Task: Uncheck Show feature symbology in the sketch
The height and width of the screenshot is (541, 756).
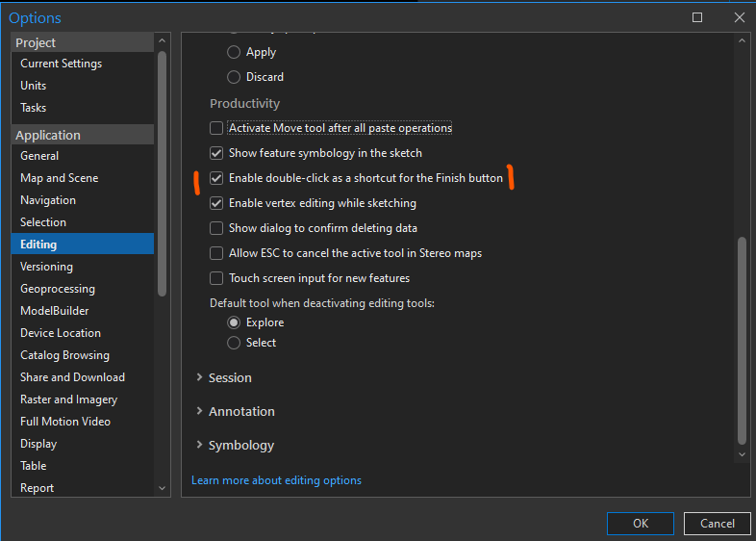Action: [x=216, y=153]
